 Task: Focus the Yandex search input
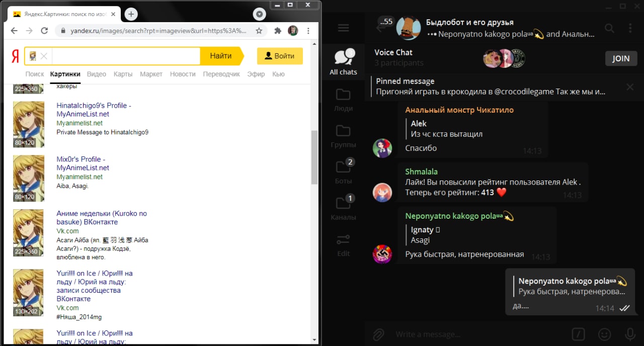(x=125, y=56)
